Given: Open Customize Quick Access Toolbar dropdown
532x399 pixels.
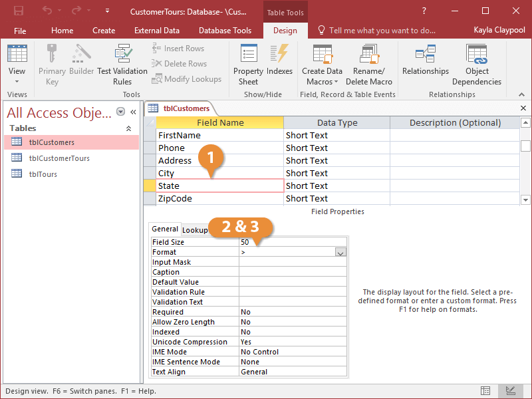Looking at the screenshot, I should click(x=107, y=11).
